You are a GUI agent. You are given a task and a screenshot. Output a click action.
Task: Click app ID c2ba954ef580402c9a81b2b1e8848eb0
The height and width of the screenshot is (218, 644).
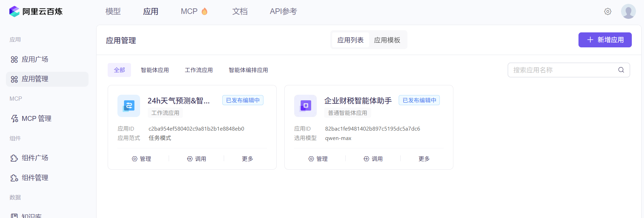(196, 129)
